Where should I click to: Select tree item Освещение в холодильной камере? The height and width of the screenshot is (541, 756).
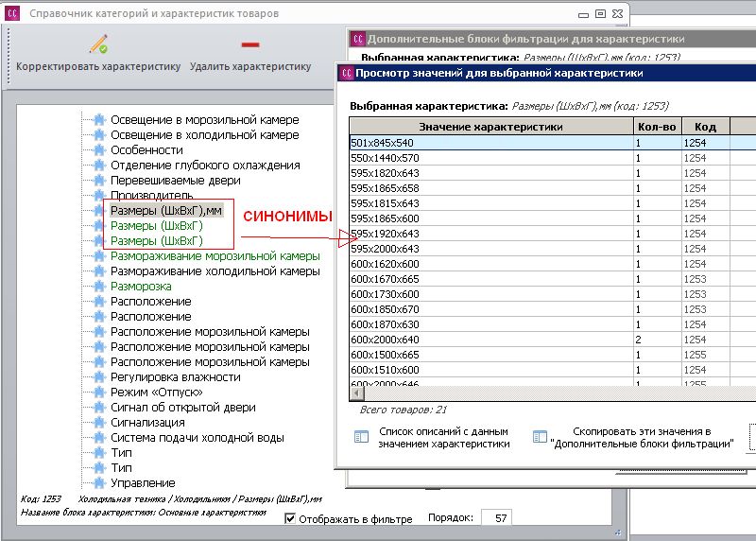205,135
